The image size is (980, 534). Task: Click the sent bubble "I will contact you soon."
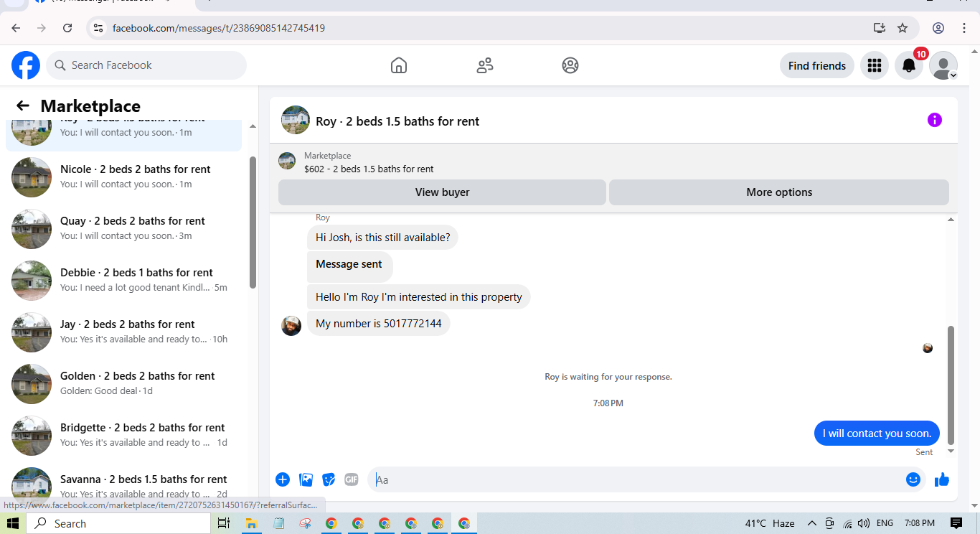[x=877, y=434]
